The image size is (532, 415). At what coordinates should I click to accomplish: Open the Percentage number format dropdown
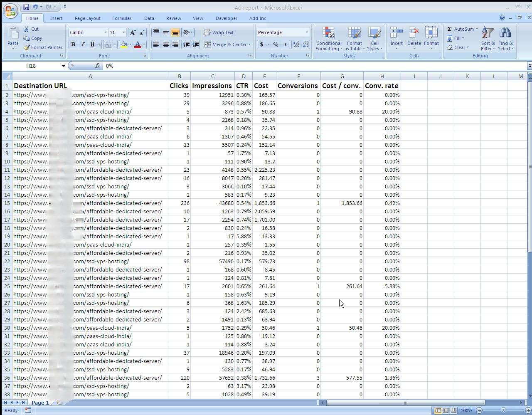coord(307,32)
